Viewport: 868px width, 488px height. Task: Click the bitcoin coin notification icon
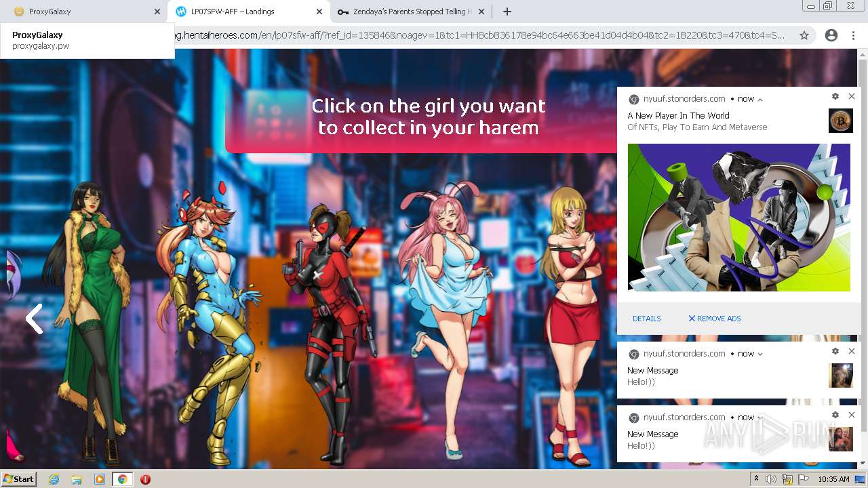click(840, 121)
